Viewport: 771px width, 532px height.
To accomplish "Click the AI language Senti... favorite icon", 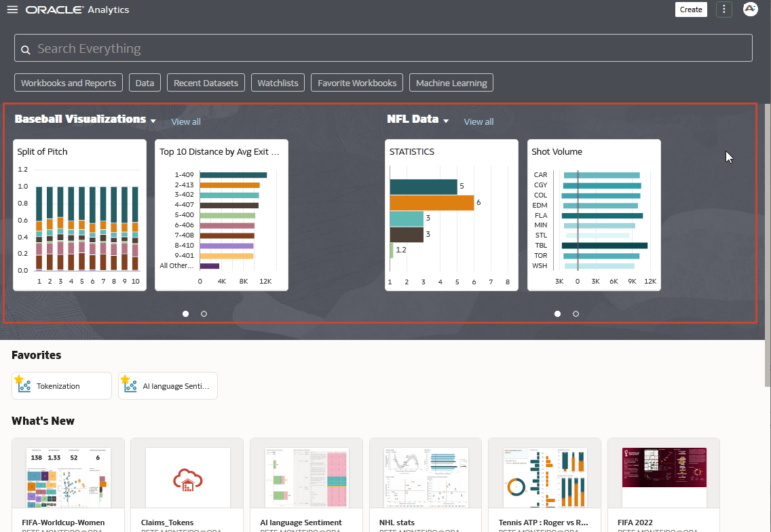I will 130,384.
